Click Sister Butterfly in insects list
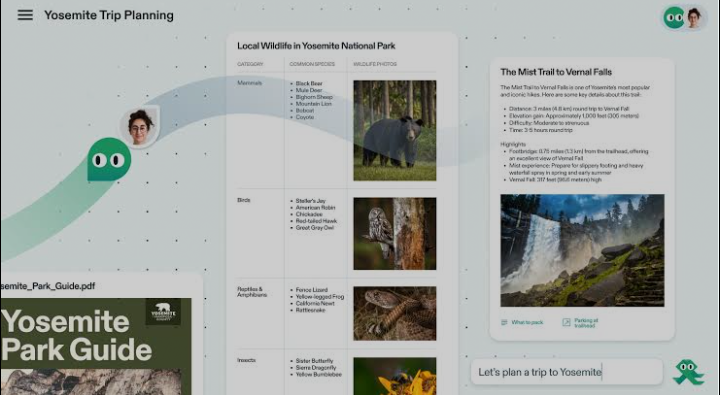720x395 pixels. click(x=315, y=361)
